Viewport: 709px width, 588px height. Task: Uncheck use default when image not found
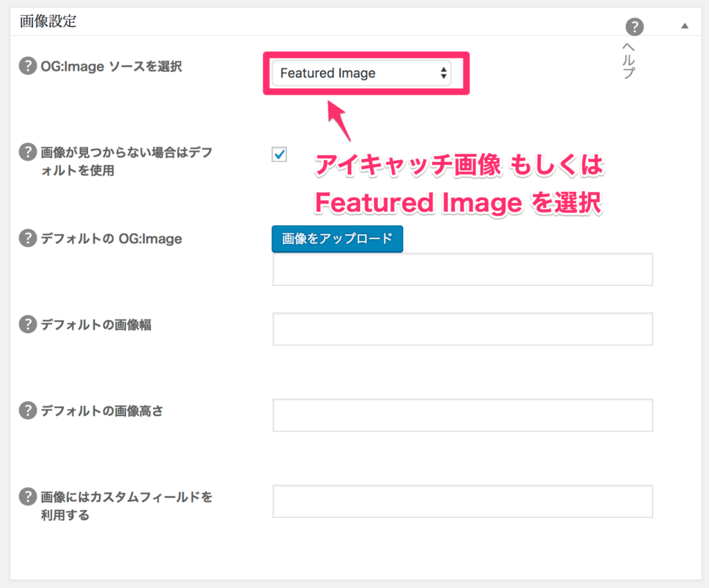click(280, 154)
